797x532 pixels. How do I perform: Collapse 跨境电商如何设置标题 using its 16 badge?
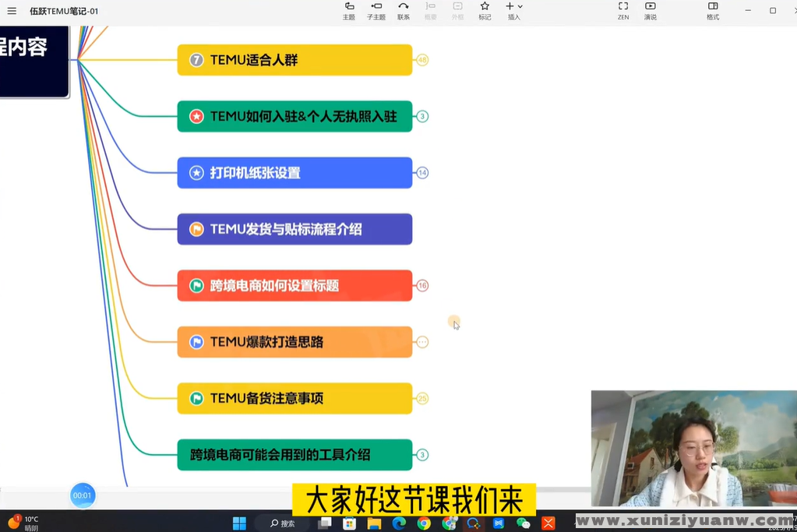point(421,286)
